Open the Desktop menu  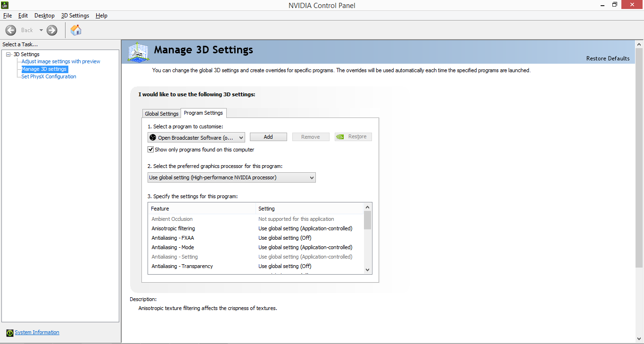click(x=44, y=16)
